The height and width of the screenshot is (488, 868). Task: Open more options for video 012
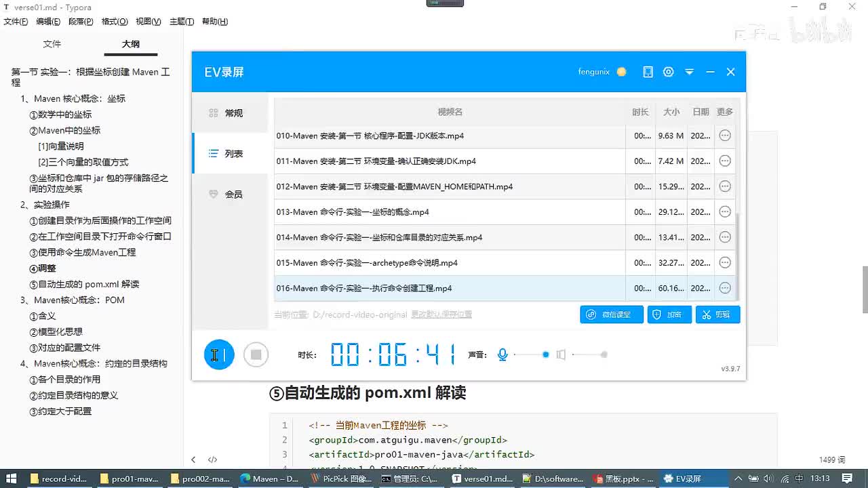pyautogui.click(x=725, y=186)
